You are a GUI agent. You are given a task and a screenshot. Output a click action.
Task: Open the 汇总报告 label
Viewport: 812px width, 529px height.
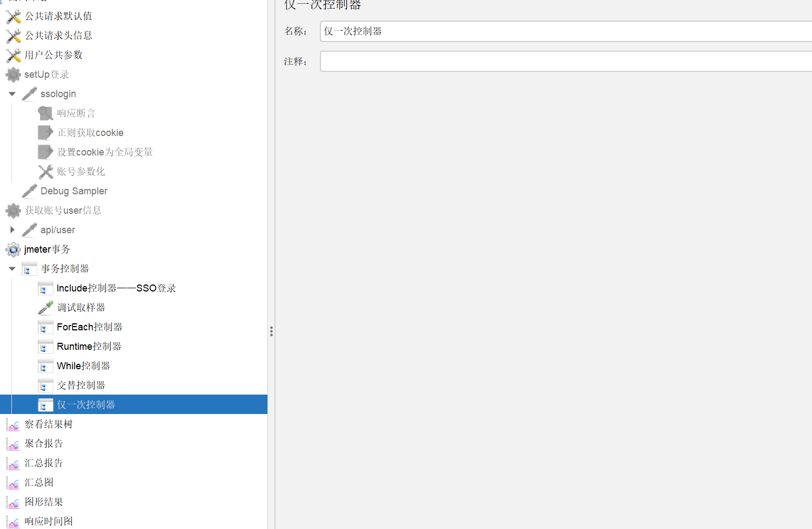(44, 463)
